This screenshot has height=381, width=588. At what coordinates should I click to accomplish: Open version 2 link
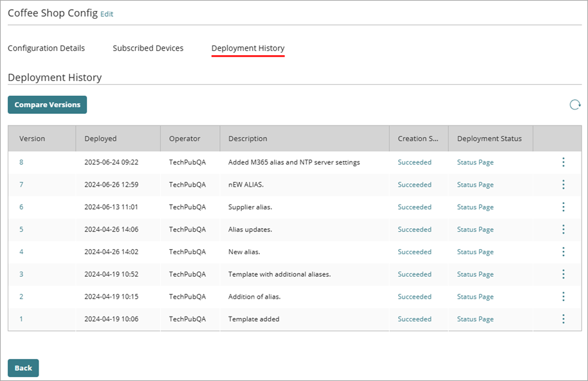(21, 297)
